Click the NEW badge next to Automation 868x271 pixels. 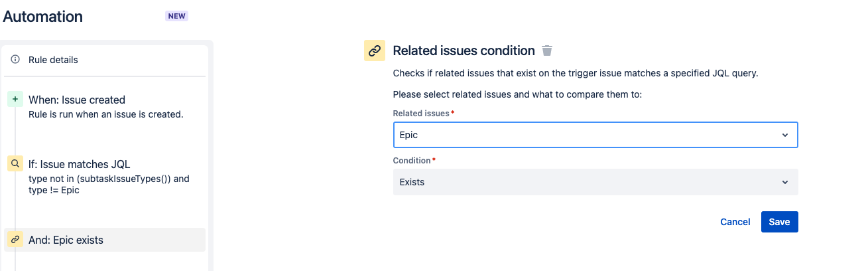point(176,16)
